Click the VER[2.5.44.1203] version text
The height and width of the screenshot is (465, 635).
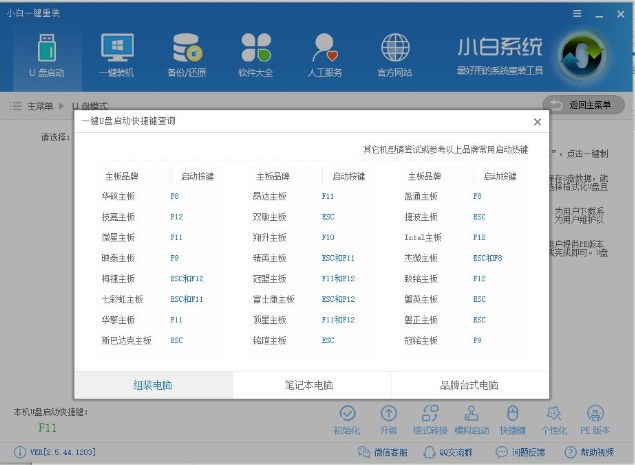63,452
